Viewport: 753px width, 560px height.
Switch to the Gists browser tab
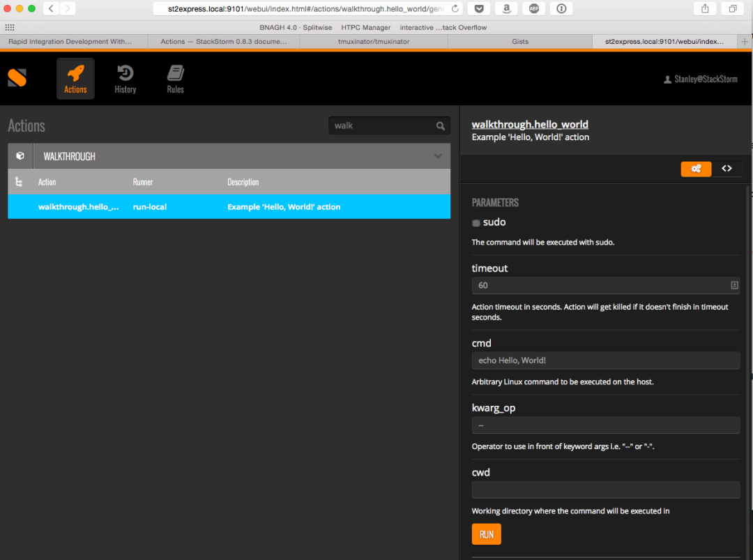point(519,42)
